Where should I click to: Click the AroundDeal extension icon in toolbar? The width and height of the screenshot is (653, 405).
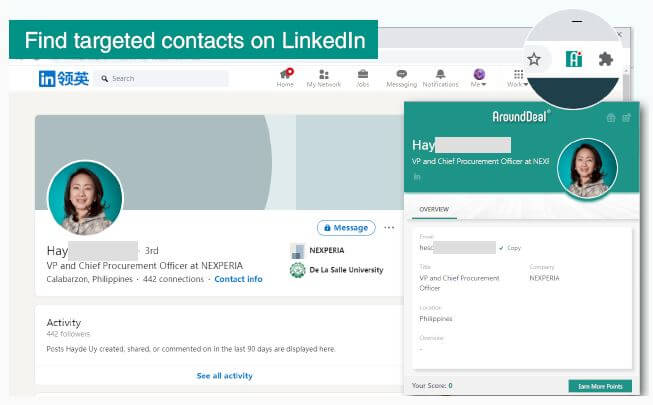coord(573,59)
